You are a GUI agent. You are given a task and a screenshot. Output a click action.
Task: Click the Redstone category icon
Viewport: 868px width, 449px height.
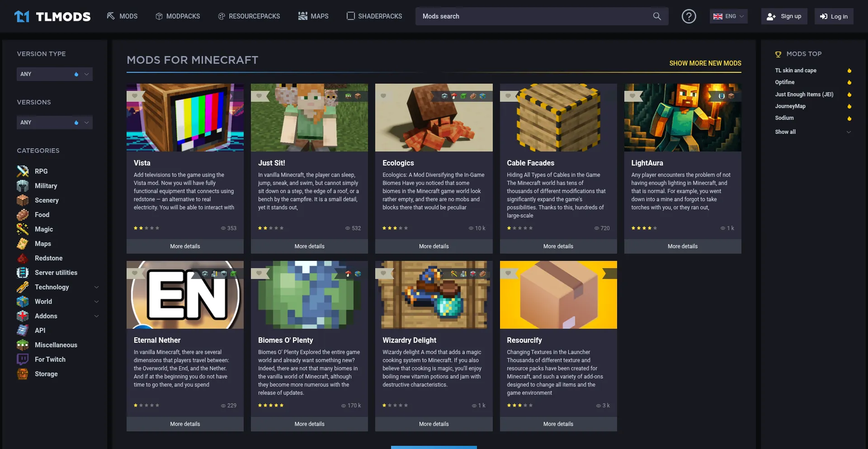23,258
